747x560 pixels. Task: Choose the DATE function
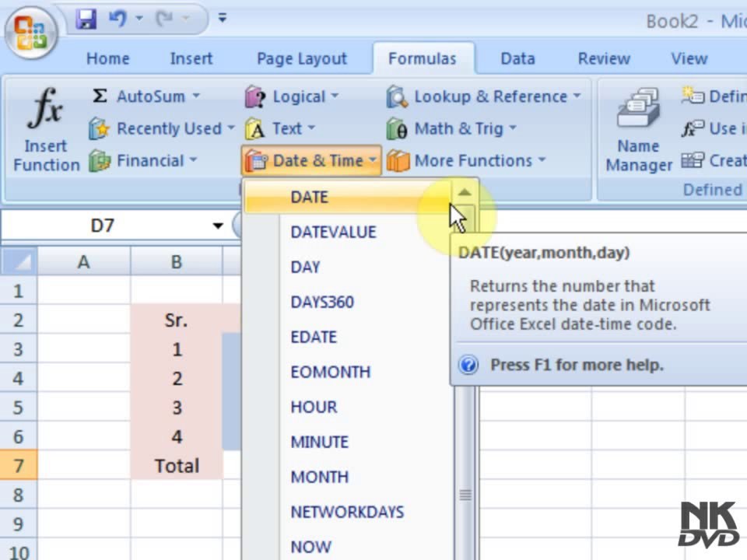(347, 197)
